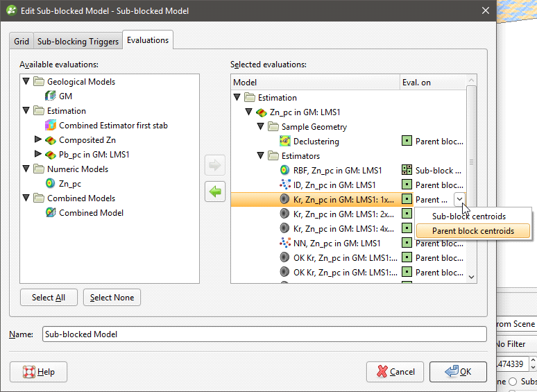Expand Pb_pc in GM: LMS1 node
This screenshot has width=537, height=392.
coord(38,155)
